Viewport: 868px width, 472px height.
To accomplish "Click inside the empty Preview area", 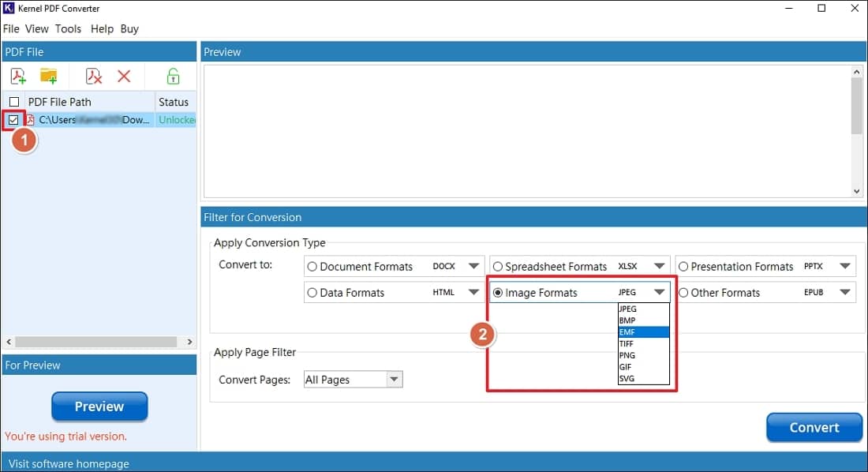I will pos(527,131).
